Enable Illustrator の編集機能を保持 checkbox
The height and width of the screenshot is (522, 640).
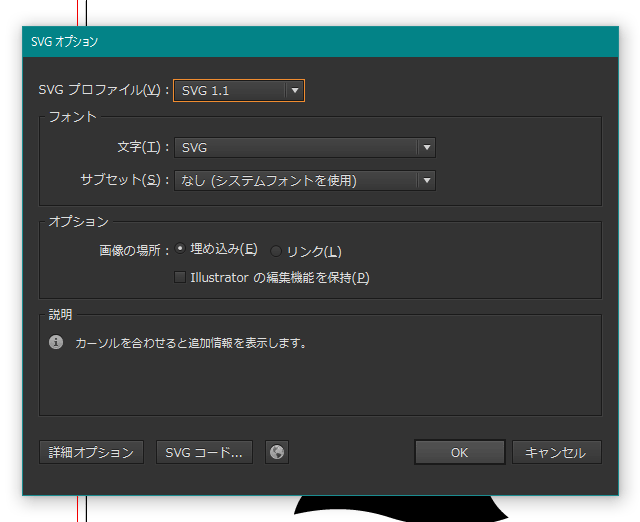[180, 278]
